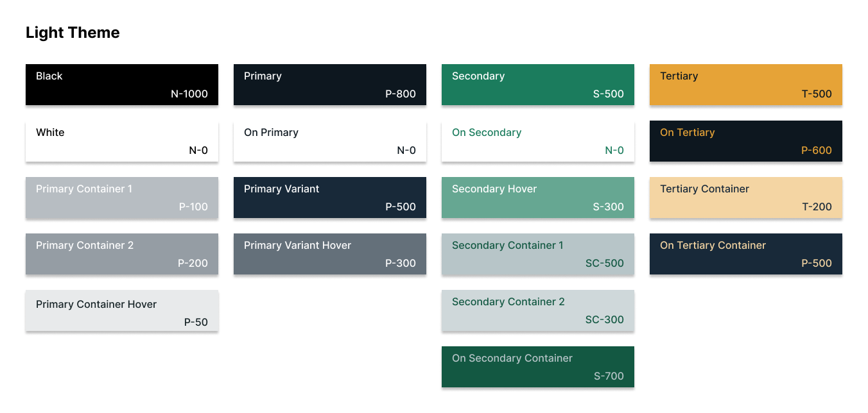Viewport: 868px width, 413px height.
Task: Select Primary Container Hover P-50 swatch
Action: click(x=122, y=310)
